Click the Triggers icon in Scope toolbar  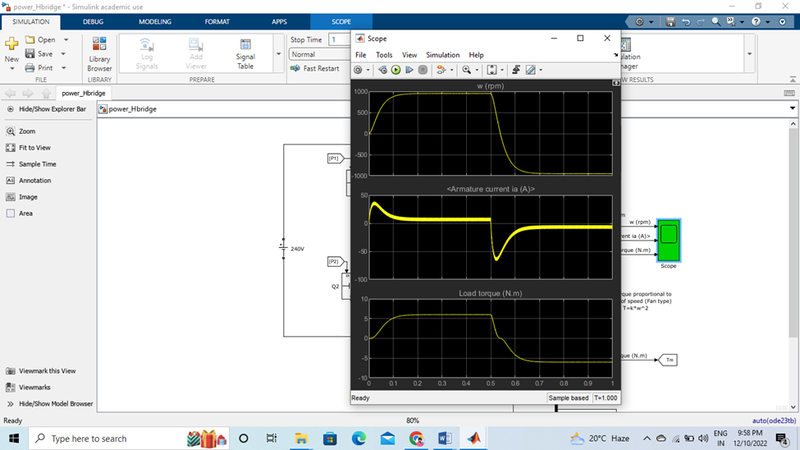(516, 70)
